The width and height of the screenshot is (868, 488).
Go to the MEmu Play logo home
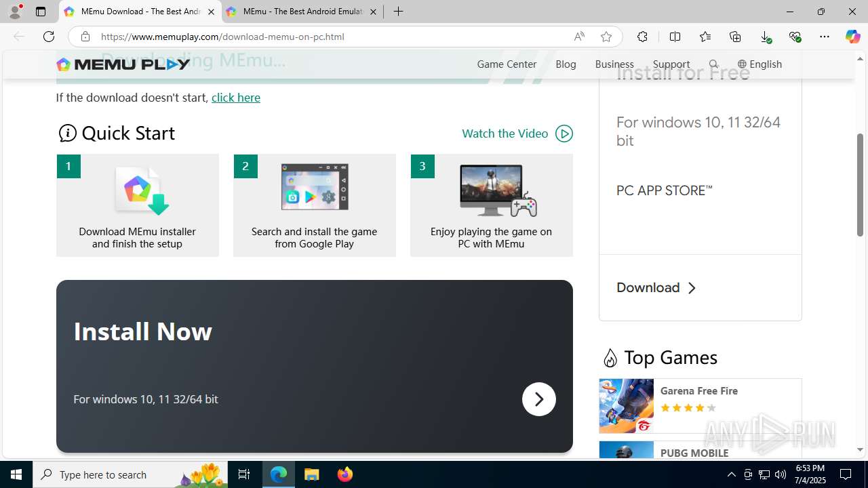(x=123, y=64)
